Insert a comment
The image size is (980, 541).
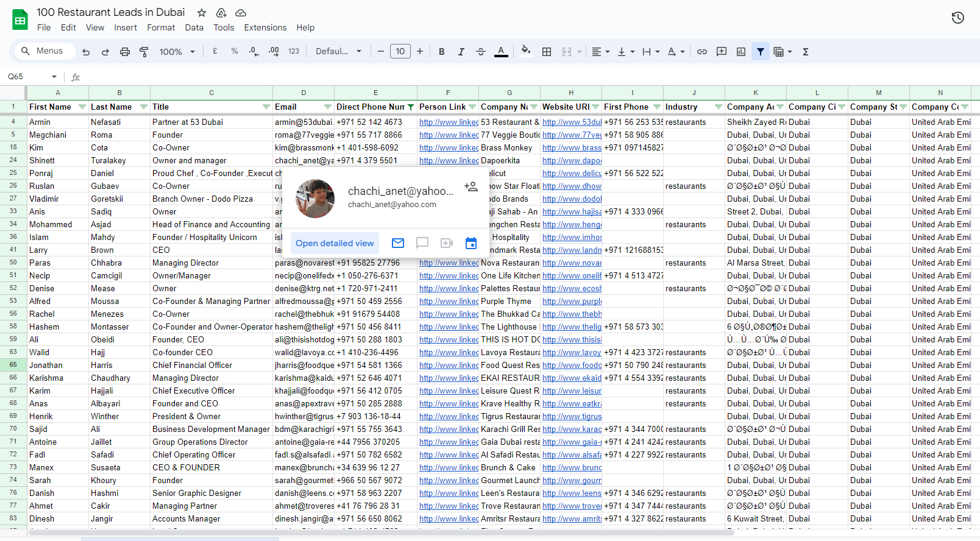point(722,52)
